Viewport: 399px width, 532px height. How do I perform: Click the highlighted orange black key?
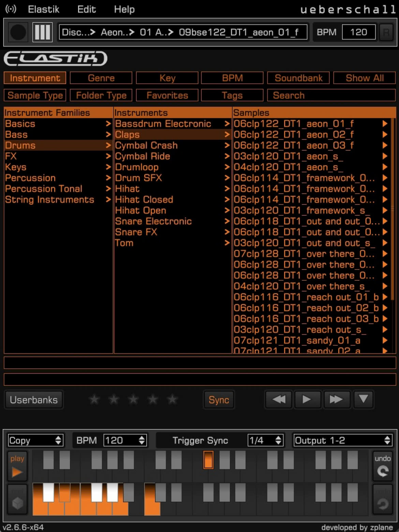(x=208, y=460)
